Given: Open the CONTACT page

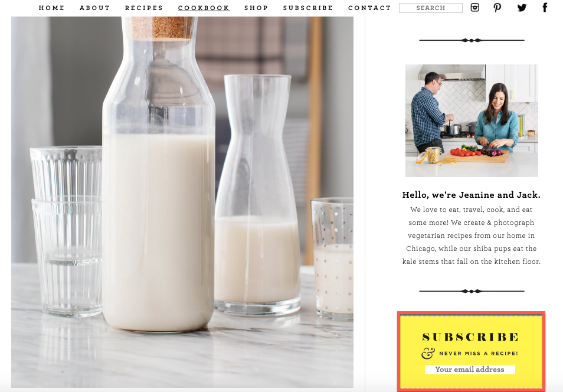Looking at the screenshot, I should coord(369,8).
